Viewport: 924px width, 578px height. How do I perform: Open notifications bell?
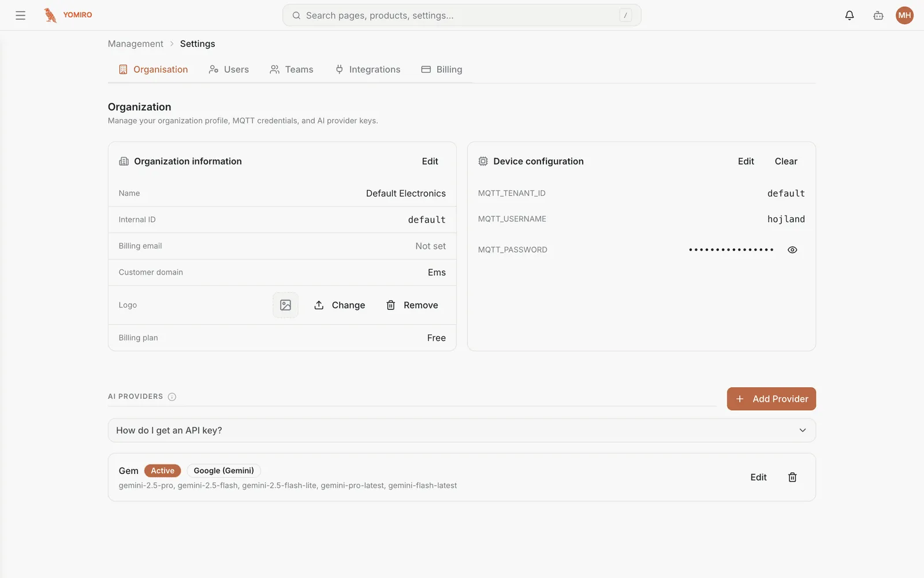coord(850,16)
